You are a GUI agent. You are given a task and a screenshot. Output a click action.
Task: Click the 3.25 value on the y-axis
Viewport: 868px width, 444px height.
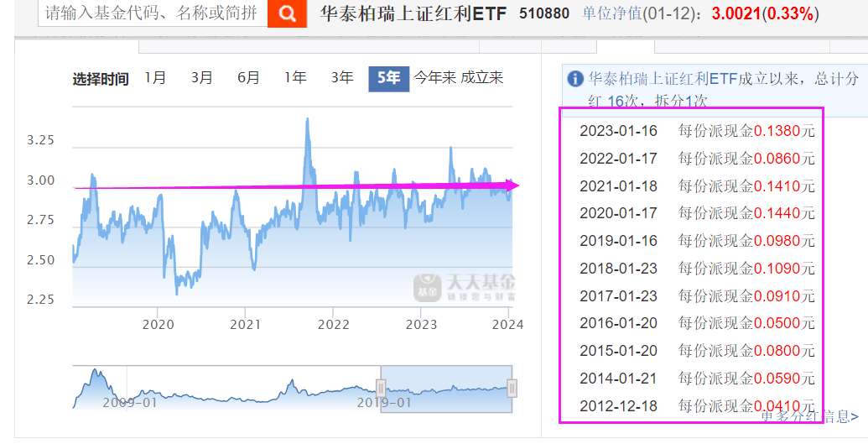pyautogui.click(x=41, y=139)
